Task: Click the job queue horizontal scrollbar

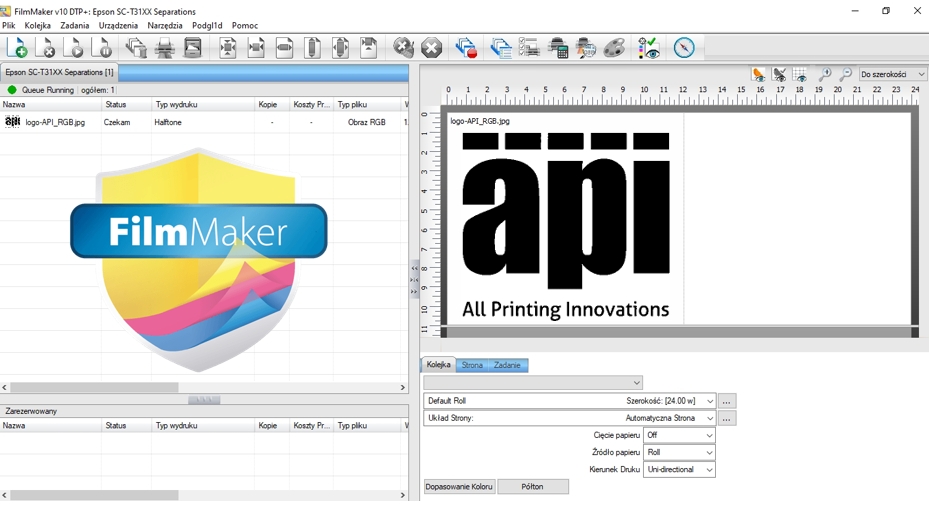Action: [94, 387]
